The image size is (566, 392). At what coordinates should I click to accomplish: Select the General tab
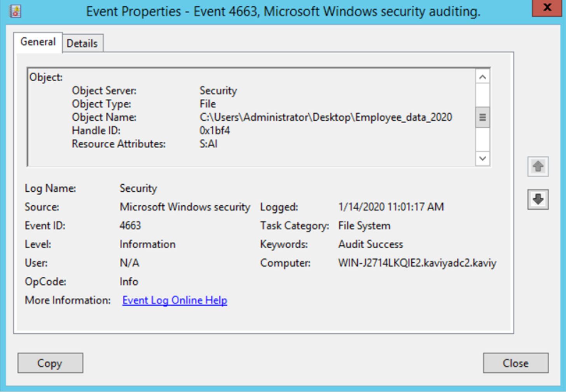(38, 42)
